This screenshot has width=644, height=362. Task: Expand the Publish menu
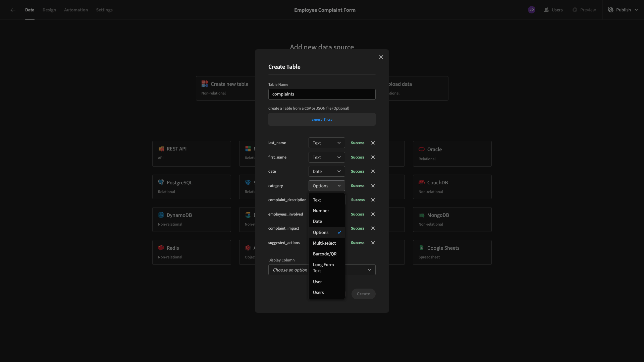point(623,10)
